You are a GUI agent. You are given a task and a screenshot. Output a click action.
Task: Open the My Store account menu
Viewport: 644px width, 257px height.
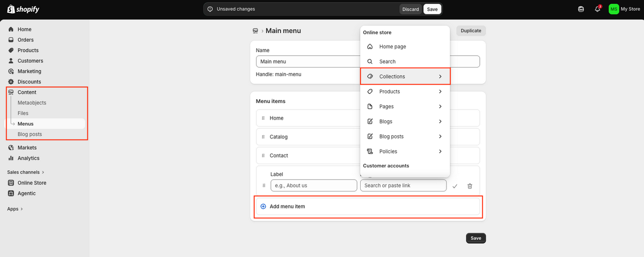pyautogui.click(x=624, y=9)
